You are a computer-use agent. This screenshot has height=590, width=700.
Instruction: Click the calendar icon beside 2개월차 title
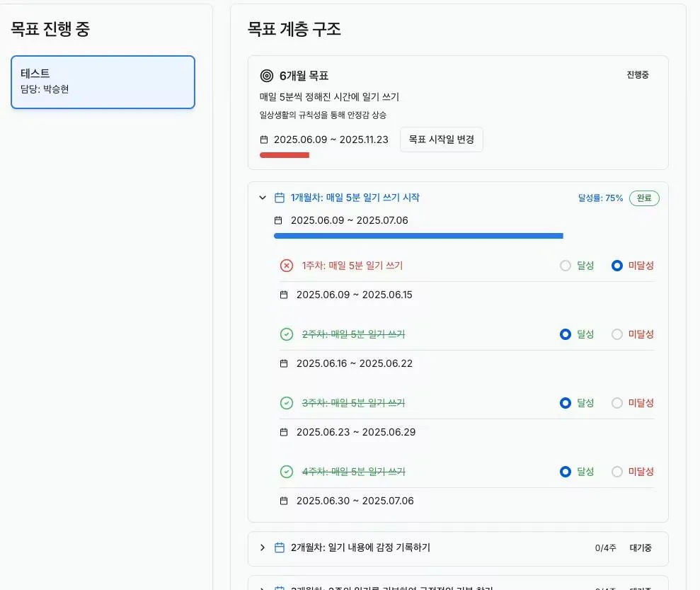point(280,548)
